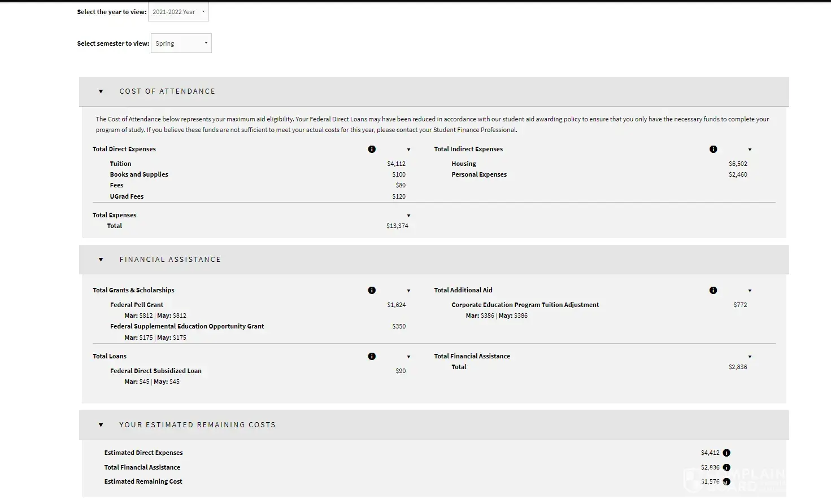The width and height of the screenshot is (831, 504).
Task: Collapse the Total Loans list
Action: pos(408,357)
